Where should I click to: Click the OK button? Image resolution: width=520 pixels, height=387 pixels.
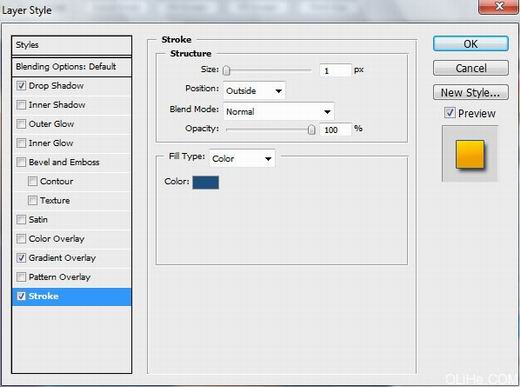pos(471,44)
